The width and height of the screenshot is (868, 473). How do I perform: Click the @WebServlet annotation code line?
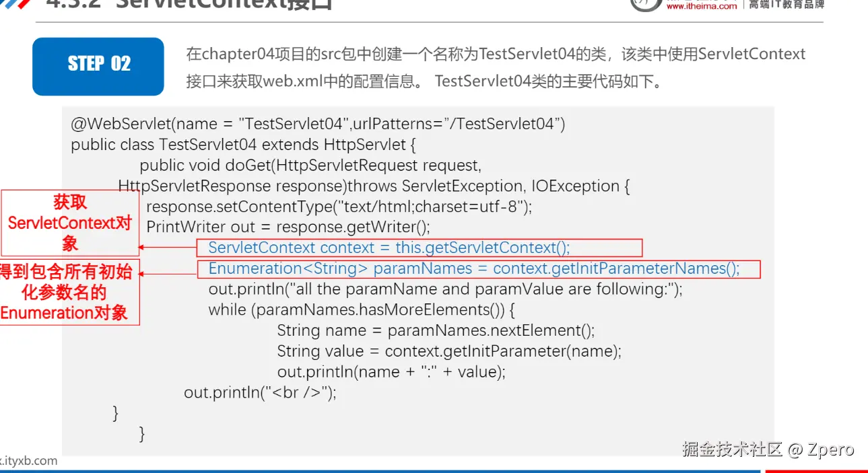point(318,124)
